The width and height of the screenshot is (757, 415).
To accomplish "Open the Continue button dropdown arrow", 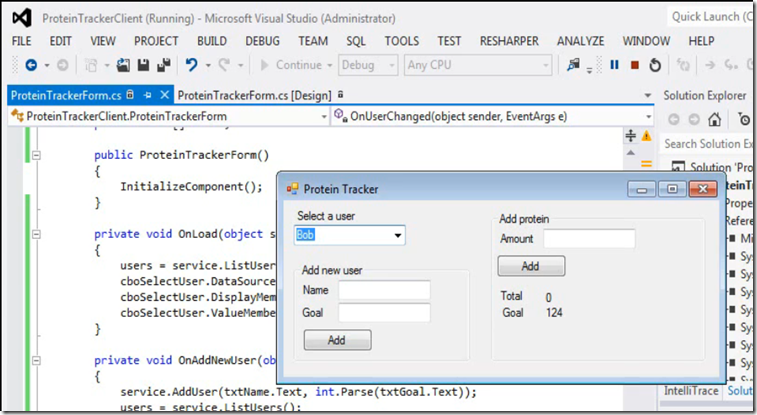I will [330, 65].
